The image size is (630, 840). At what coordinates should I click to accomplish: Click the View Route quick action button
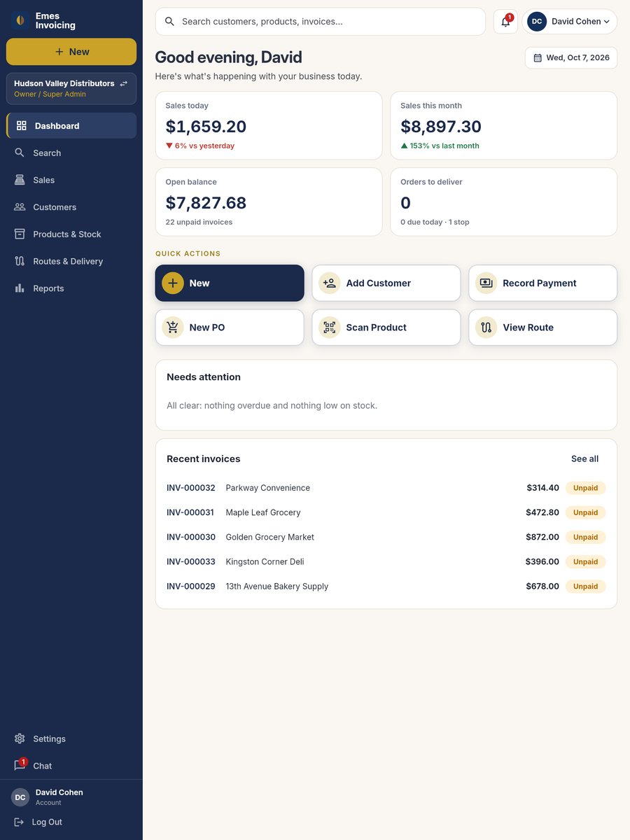tap(543, 328)
